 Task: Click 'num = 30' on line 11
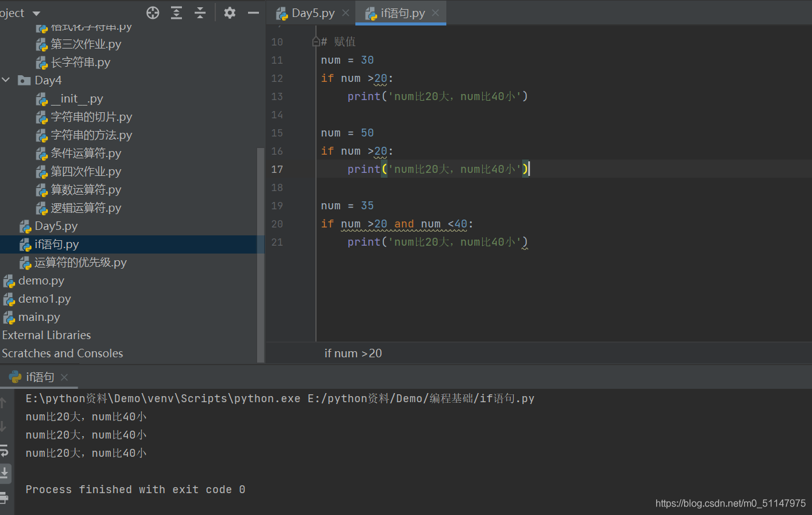click(347, 60)
